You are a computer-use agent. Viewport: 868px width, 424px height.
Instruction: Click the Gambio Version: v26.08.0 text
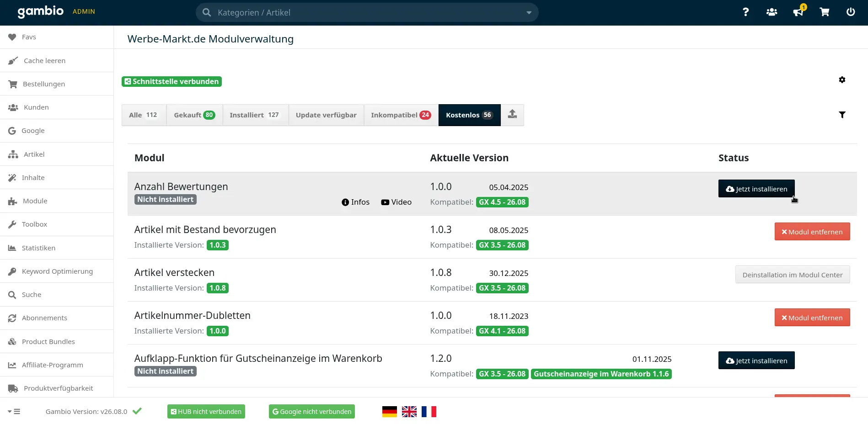tap(86, 412)
